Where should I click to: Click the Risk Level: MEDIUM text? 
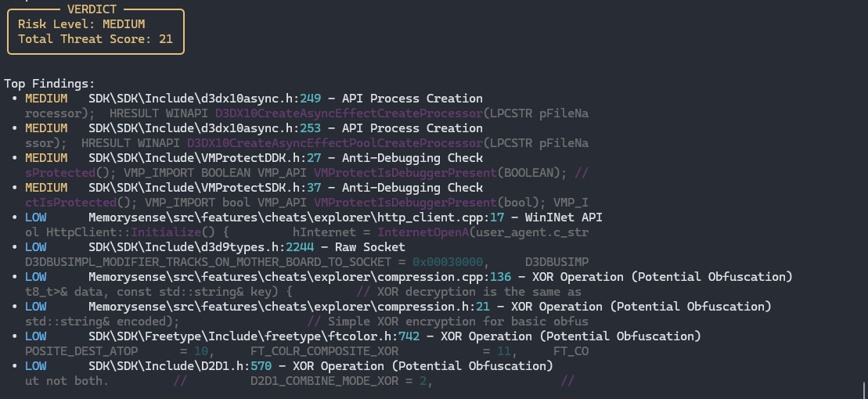(x=81, y=24)
